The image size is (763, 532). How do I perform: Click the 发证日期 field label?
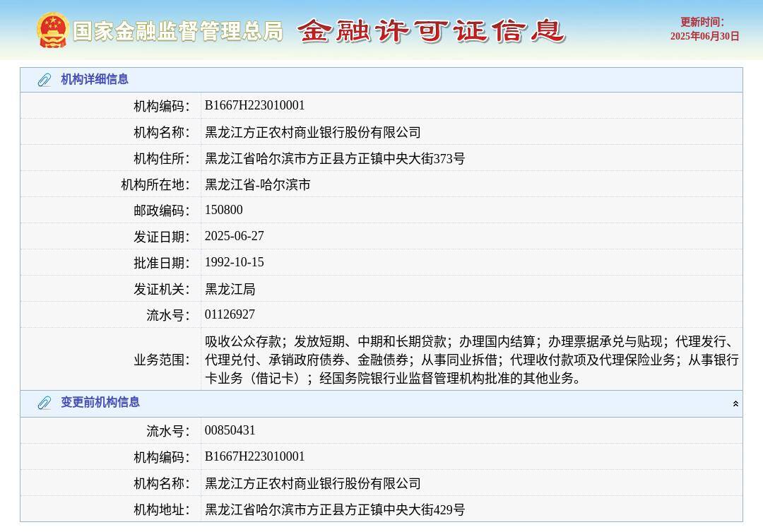click(162, 237)
